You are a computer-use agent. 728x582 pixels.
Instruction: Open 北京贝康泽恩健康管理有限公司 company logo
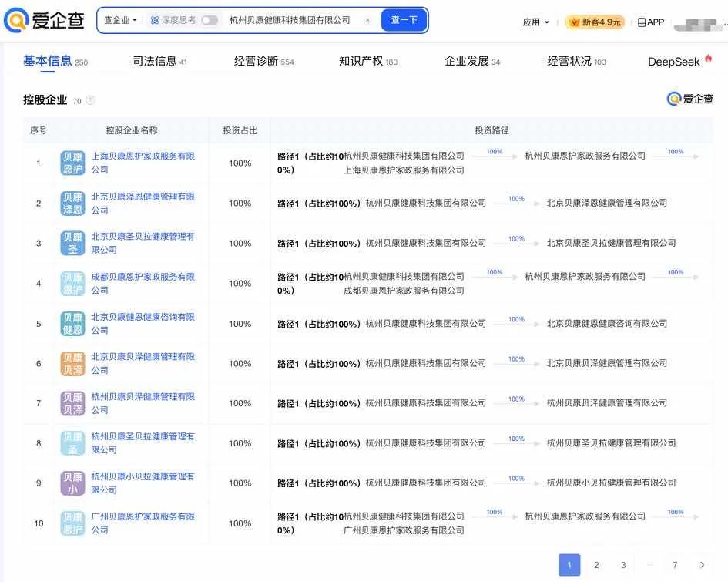[x=73, y=203]
